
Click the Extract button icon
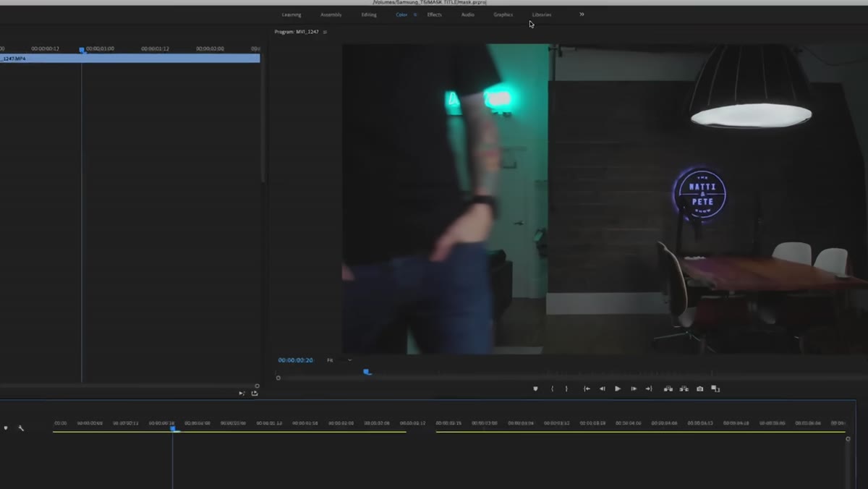pos(684,388)
